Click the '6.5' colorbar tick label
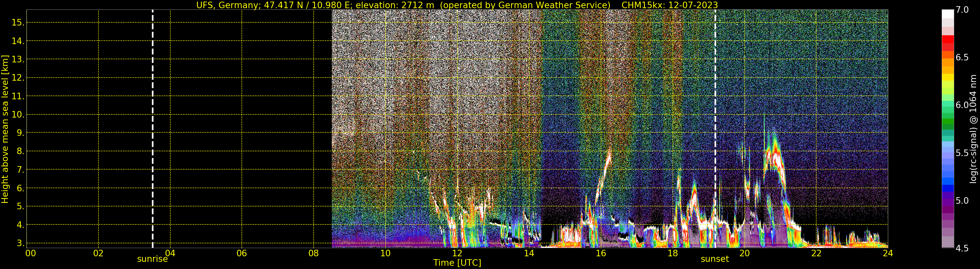Screen dimensions: 980x269 (962, 57)
